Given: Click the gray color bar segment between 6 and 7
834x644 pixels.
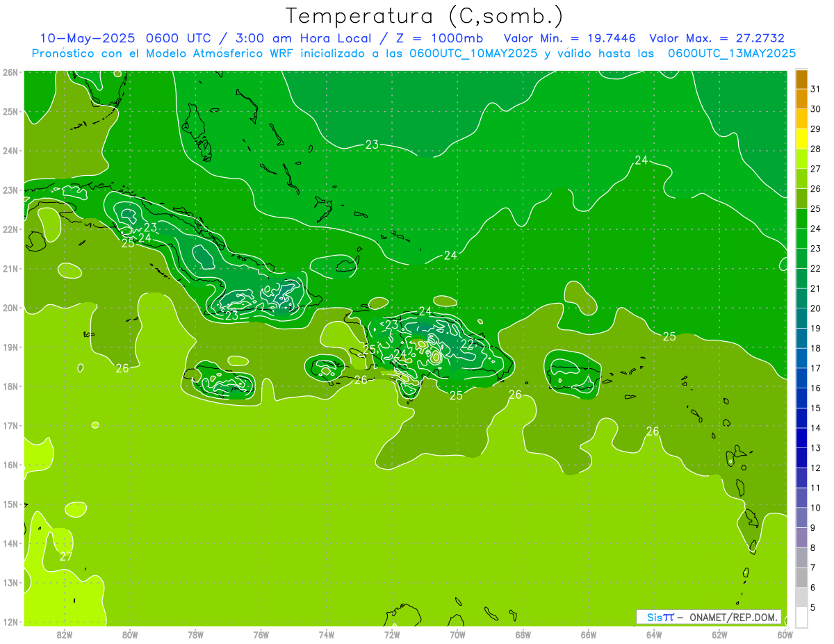Looking at the screenshot, I should tap(801, 577).
